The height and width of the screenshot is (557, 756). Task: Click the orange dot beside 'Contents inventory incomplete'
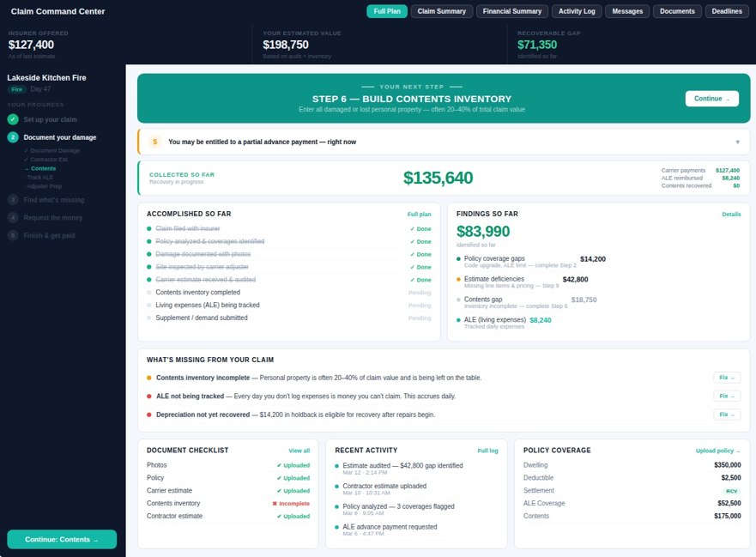click(x=148, y=378)
